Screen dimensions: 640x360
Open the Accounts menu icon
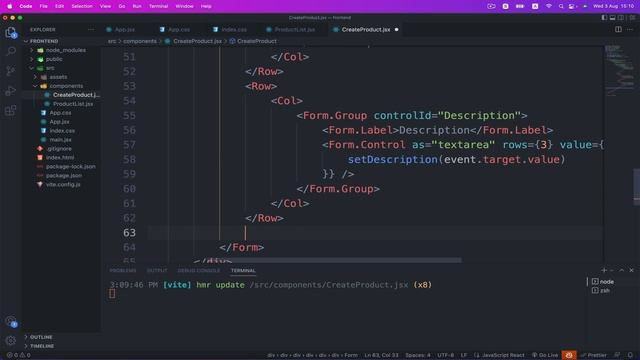pos(11,322)
